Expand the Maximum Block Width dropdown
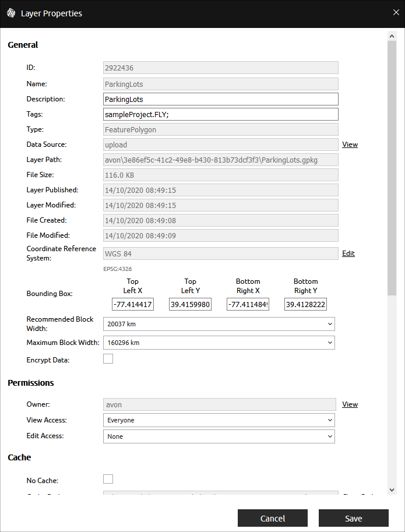Viewport: 405px width, 532px height. 219,343
